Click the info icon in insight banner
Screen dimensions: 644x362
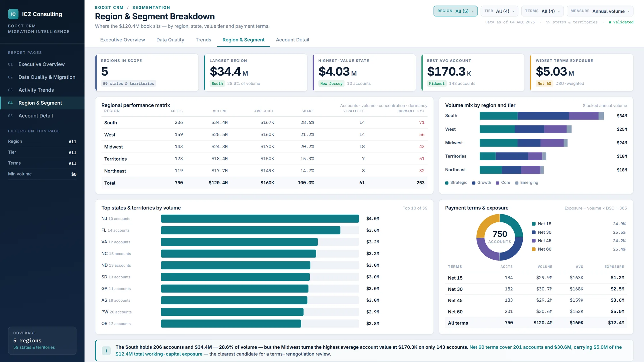click(106, 351)
